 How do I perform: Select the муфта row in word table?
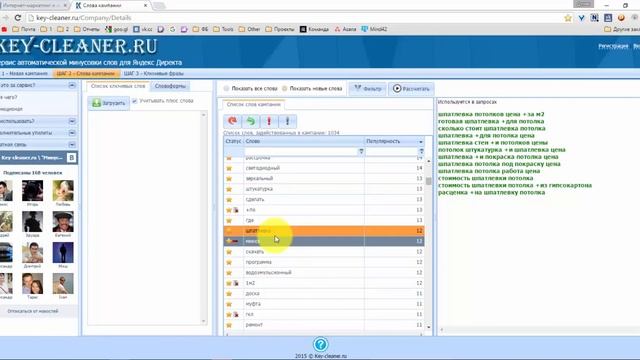click(x=324, y=304)
